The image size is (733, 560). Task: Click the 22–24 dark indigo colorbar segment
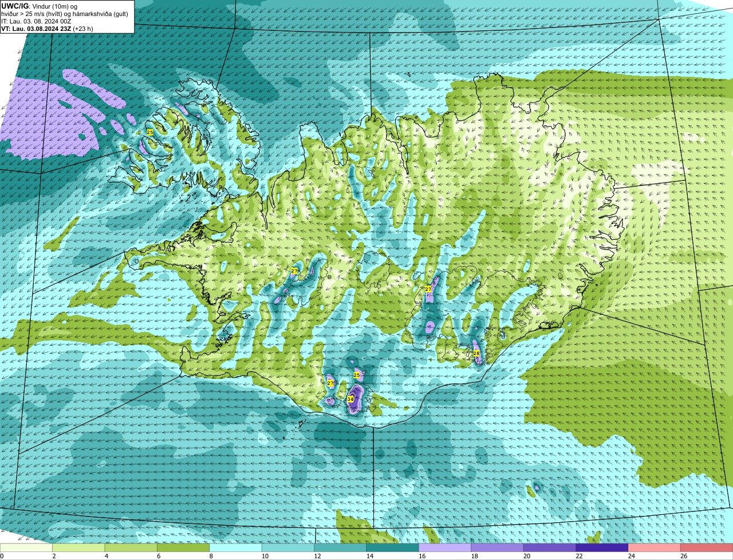(x=602, y=548)
